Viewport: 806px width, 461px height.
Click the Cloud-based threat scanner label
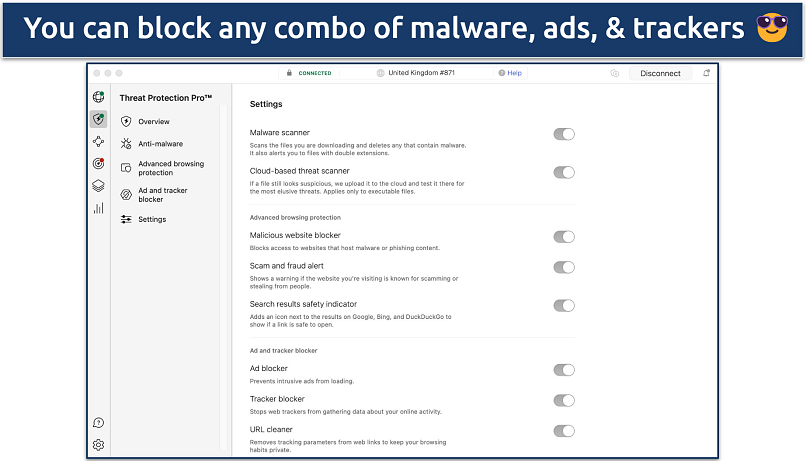point(300,171)
